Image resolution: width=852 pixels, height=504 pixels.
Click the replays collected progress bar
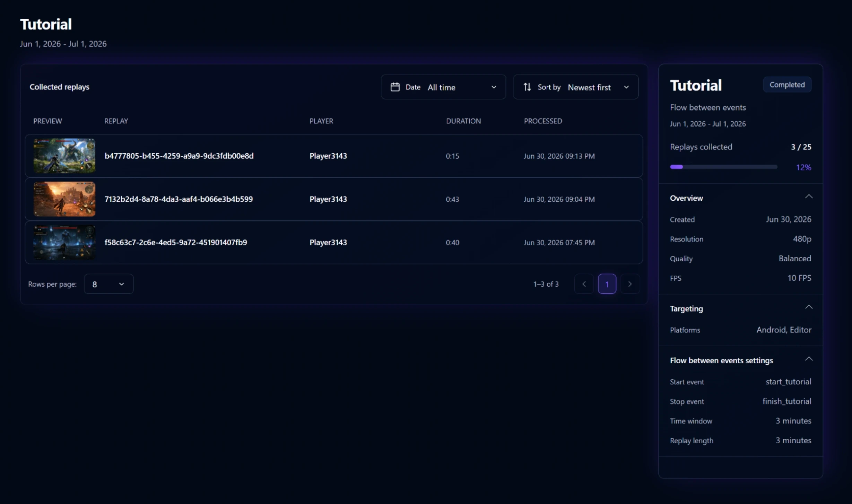[723, 167]
